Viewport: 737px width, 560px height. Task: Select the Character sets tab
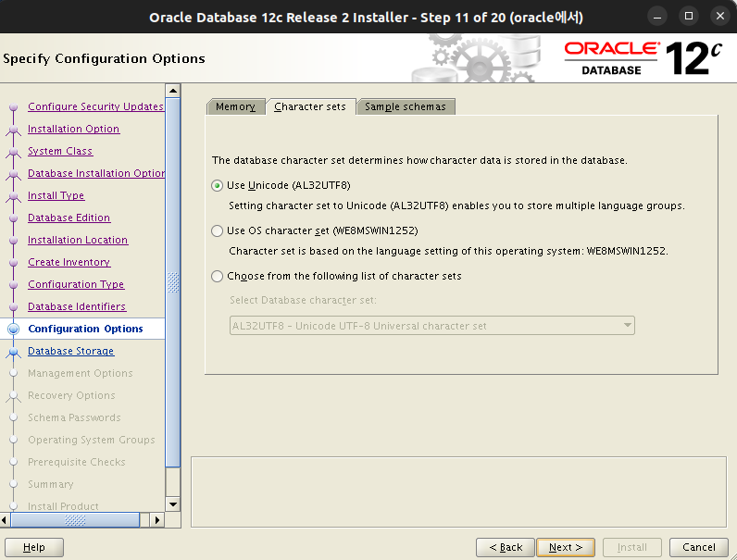tap(310, 106)
